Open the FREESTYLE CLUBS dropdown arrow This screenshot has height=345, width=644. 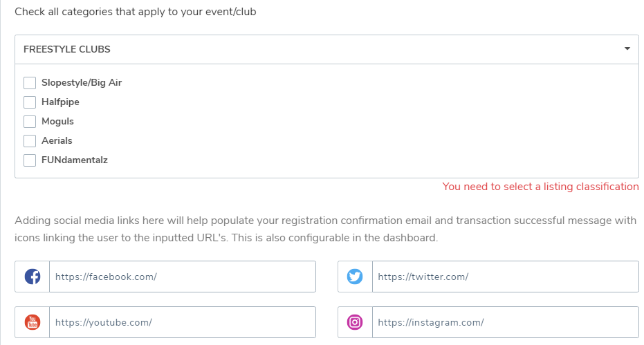tap(627, 49)
